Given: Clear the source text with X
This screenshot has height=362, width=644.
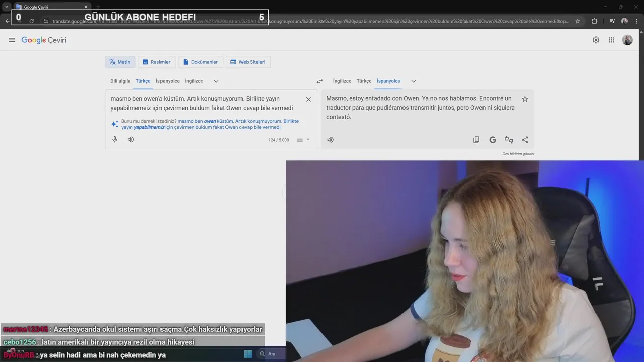Looking at the screenshot, I should [x=308, y=99].
